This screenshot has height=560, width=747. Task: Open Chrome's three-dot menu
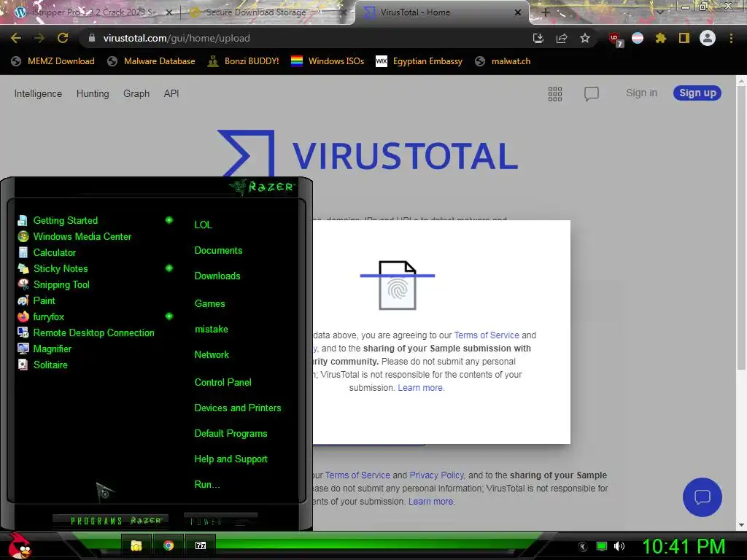(731, 38)
